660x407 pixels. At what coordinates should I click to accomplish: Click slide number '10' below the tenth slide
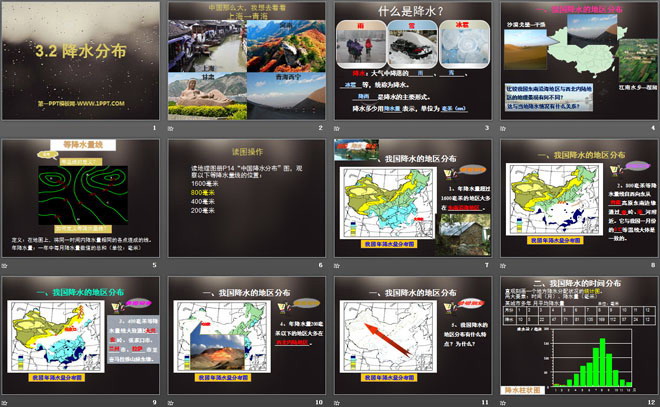coord(319,402)
